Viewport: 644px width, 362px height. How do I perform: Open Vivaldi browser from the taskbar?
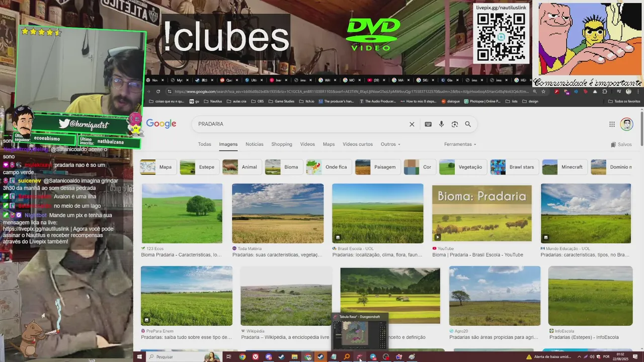[x=256, y=357]
